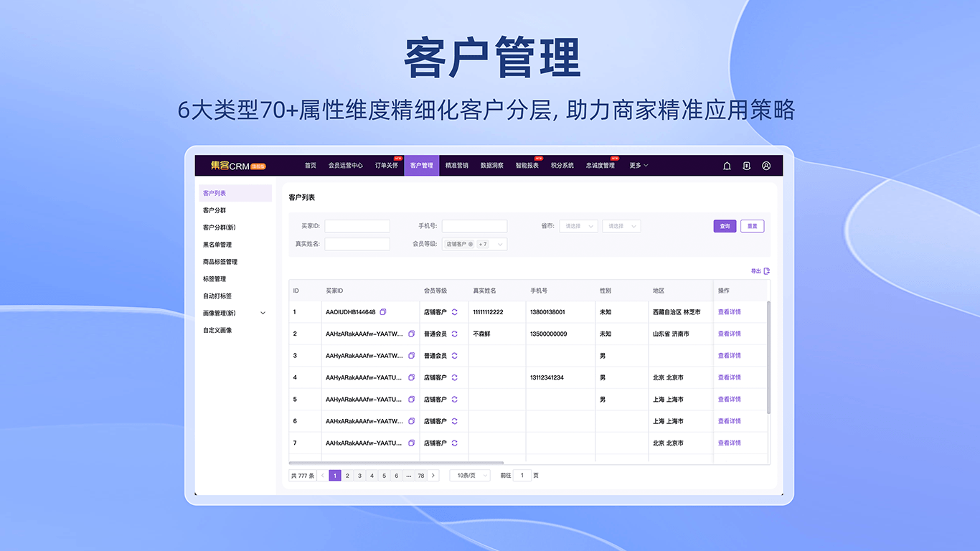
Task: Refresh member level icon in row 3
Action: tap(454, 356)
